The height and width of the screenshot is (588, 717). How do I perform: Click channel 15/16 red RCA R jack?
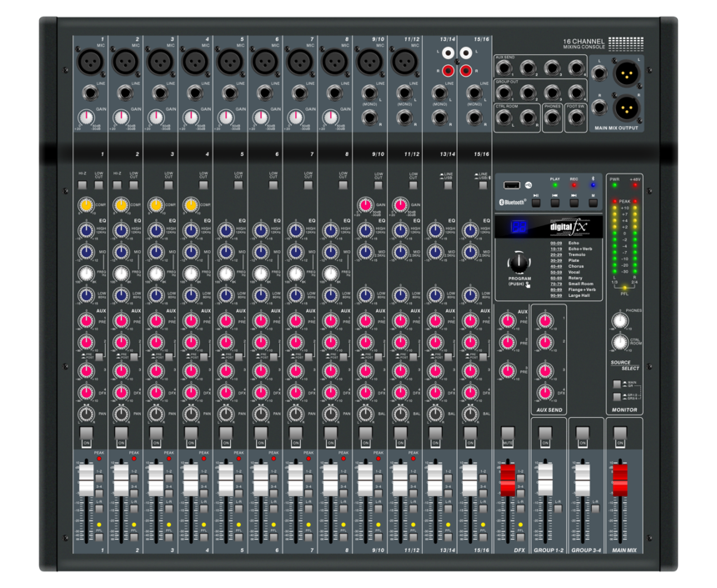465,70
